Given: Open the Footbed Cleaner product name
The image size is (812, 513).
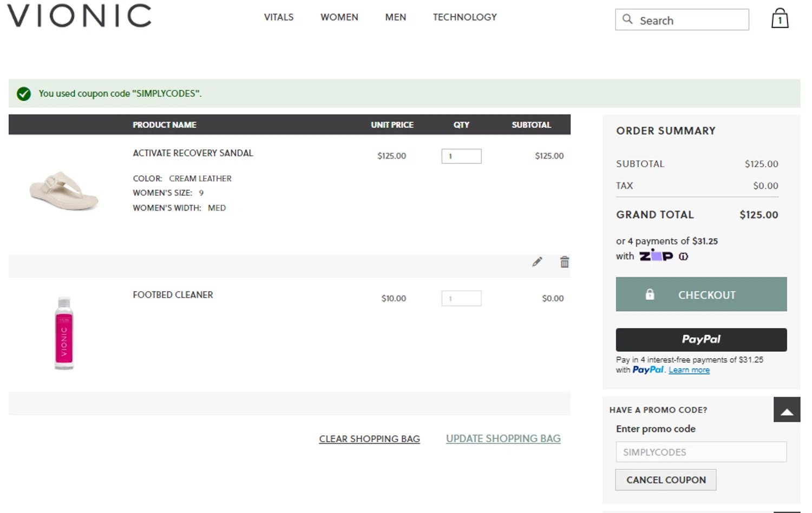Looking at the screenshot, I should (173, 295).
